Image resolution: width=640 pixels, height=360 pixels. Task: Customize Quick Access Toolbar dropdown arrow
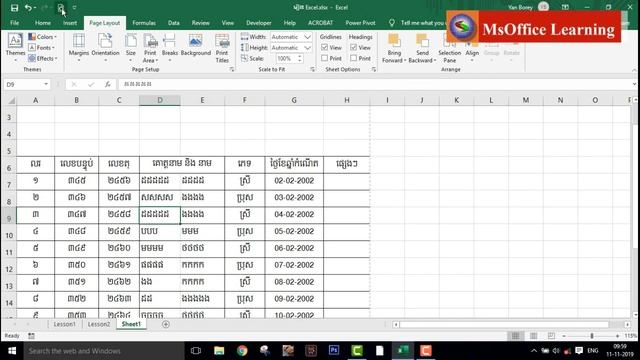click(x=74, y=7)
